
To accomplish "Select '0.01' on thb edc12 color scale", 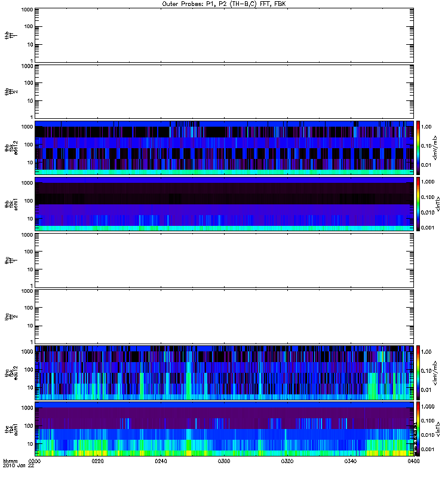I will [426, 165].
